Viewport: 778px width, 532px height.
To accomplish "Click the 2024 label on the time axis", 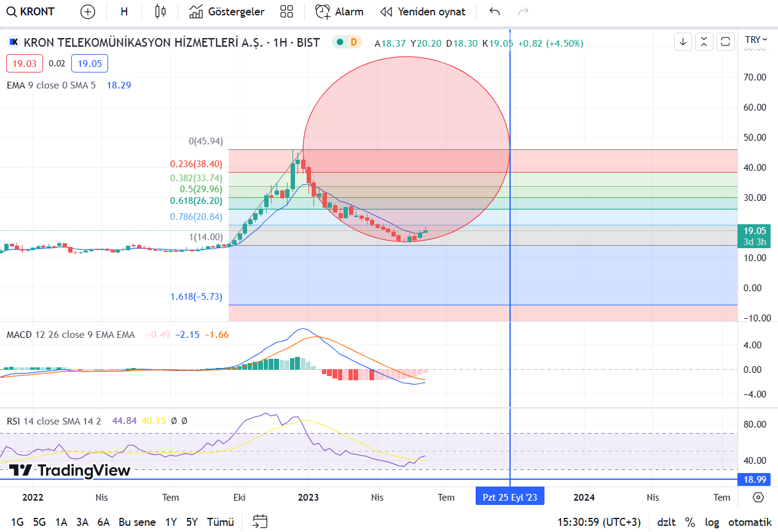I will 584,497.
